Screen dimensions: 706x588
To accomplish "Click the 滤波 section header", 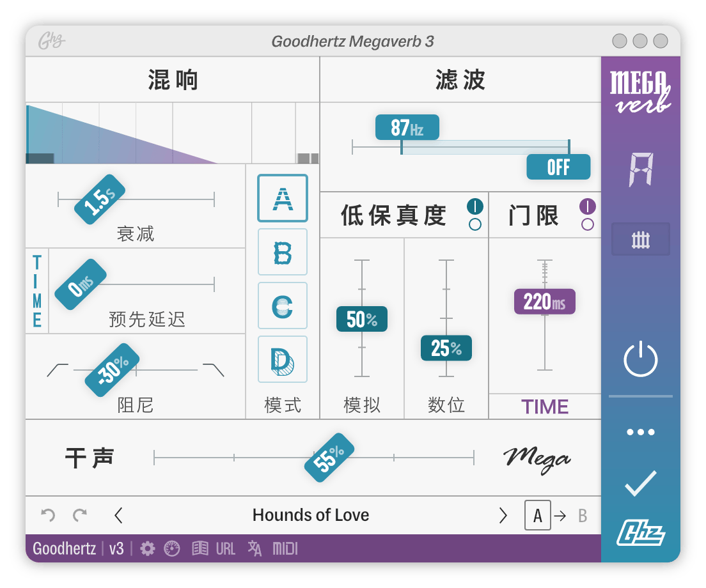I will tap(460, 80).
